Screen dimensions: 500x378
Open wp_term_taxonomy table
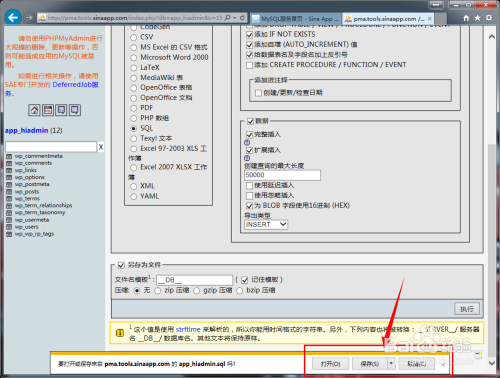(40, 212)
